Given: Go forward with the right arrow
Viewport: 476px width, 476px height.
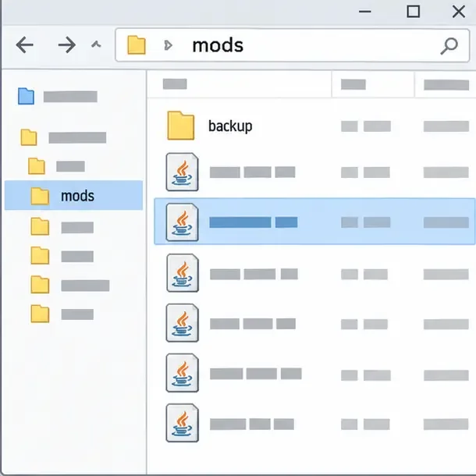Looking at the screenshot, I should click(x=67, y=45).
